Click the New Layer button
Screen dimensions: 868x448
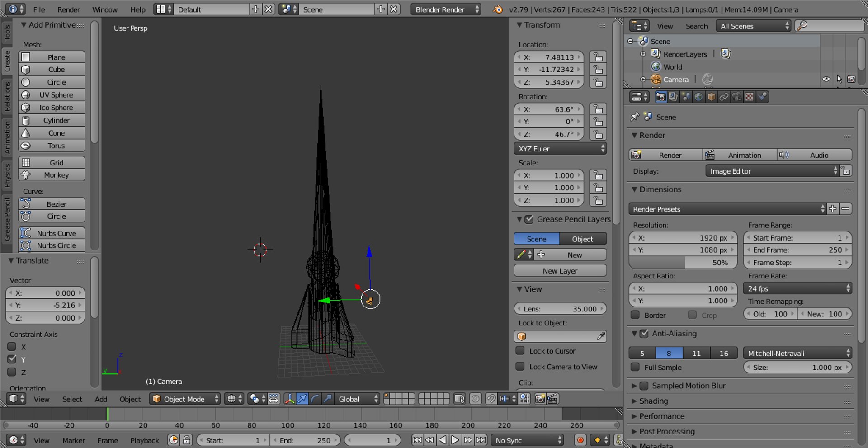click(560, 271)
